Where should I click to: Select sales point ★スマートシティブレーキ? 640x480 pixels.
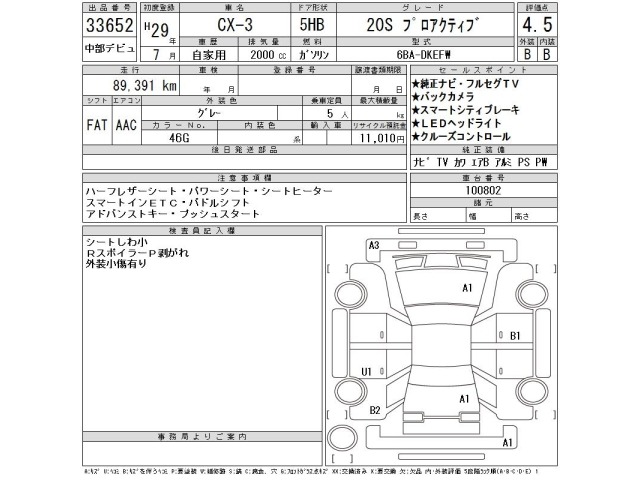465,110
